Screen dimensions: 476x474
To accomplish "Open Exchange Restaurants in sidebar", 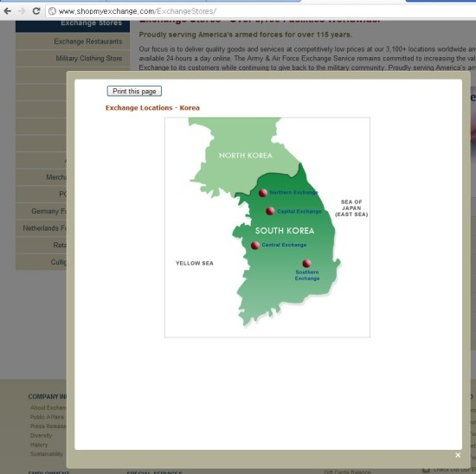I will point(73,42).
